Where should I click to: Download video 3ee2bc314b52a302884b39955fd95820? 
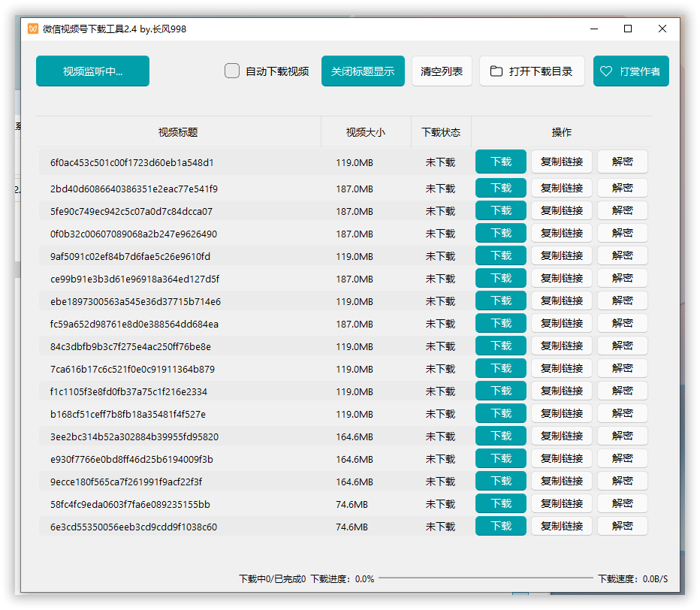[x=501, y=436]
